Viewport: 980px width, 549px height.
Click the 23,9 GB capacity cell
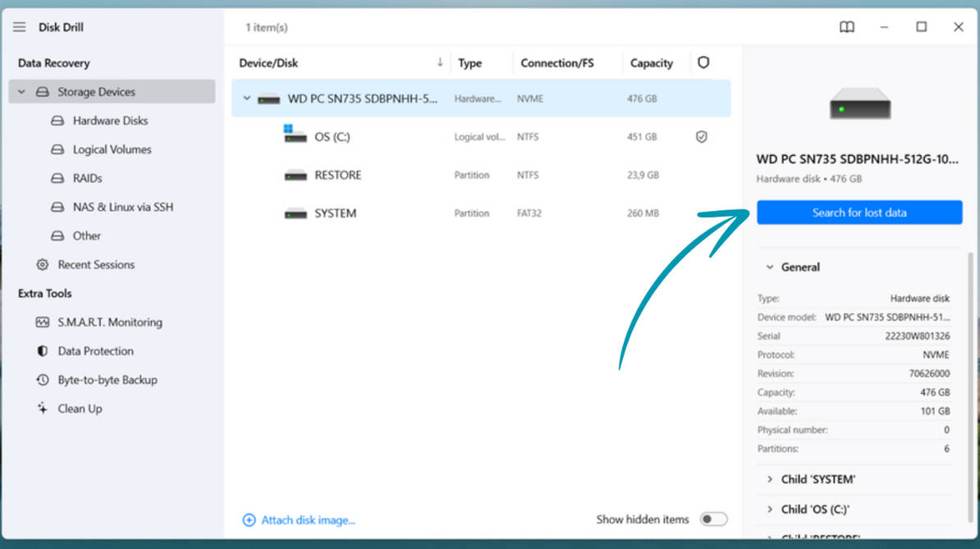643,175
